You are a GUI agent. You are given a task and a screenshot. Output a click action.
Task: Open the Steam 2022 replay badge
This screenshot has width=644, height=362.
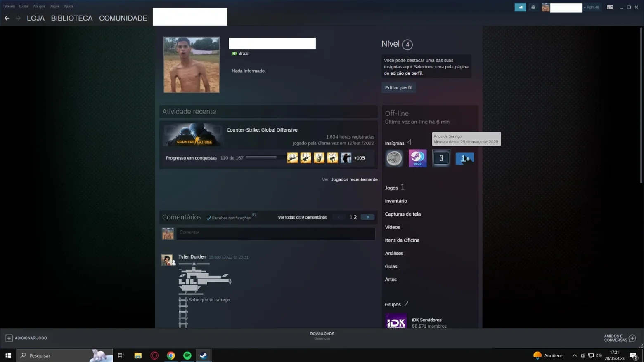point(417,158)
